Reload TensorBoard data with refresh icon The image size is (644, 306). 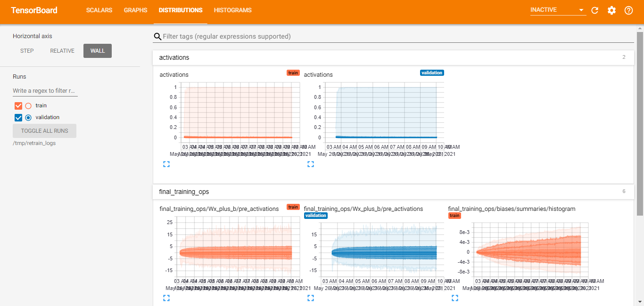[x=594, y=10]
